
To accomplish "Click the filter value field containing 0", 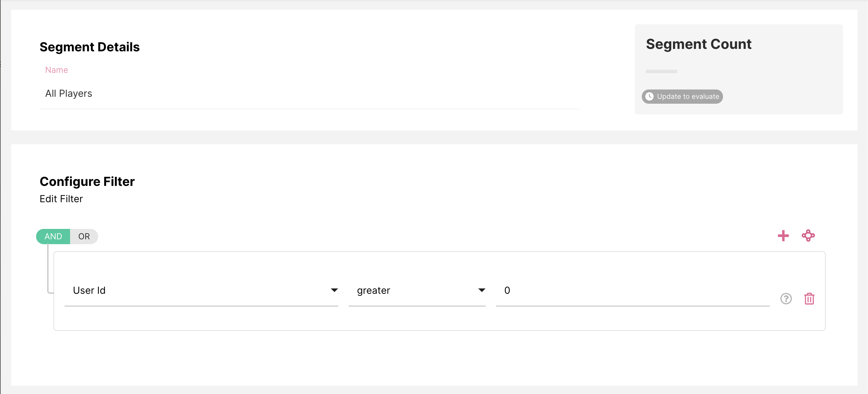I will [632, 291].
